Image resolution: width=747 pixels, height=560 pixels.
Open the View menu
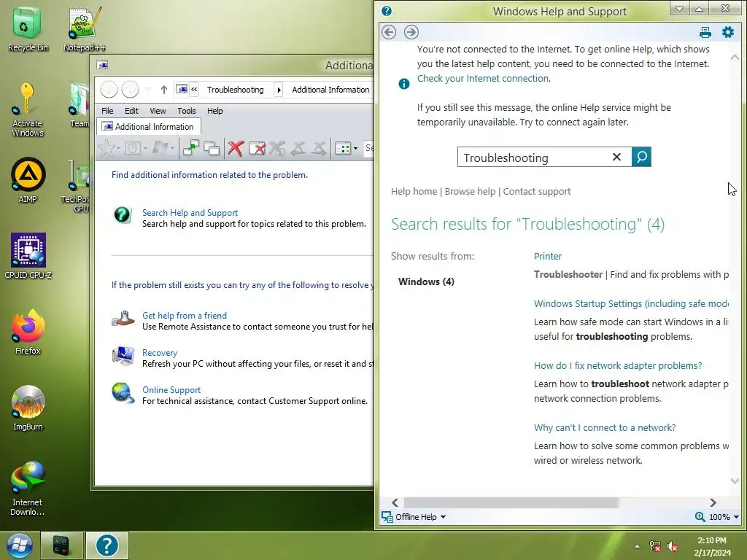[x=158, y=111]
